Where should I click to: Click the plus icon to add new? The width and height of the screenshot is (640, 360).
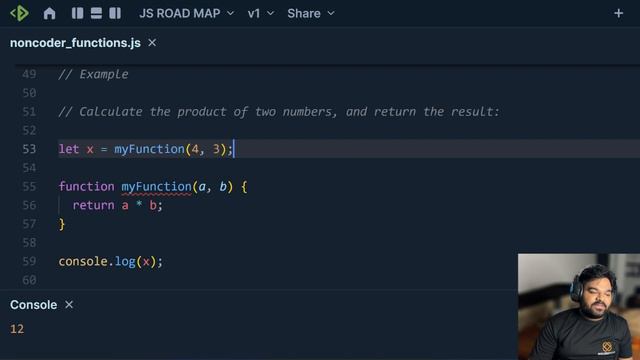pos(618,13)
